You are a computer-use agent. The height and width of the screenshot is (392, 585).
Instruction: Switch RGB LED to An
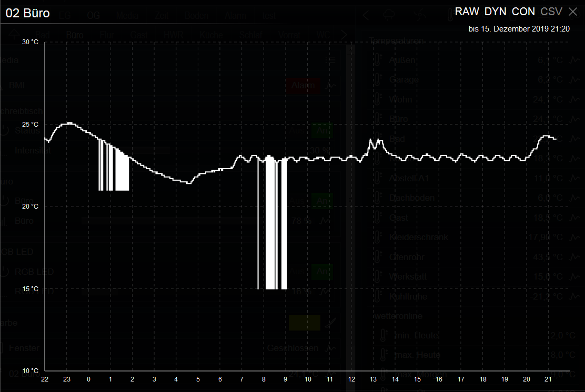coord(322,272)
